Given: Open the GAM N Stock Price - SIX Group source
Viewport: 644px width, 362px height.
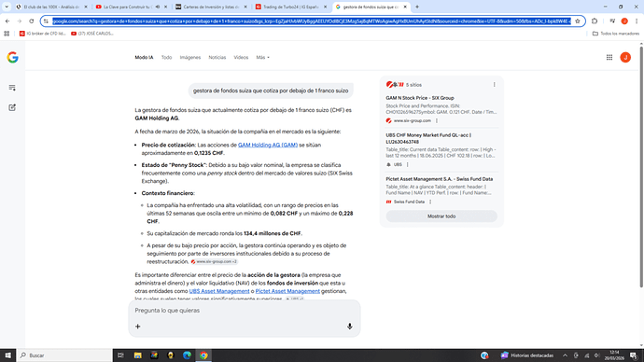Looking at the screenshot, I should 420,98.
